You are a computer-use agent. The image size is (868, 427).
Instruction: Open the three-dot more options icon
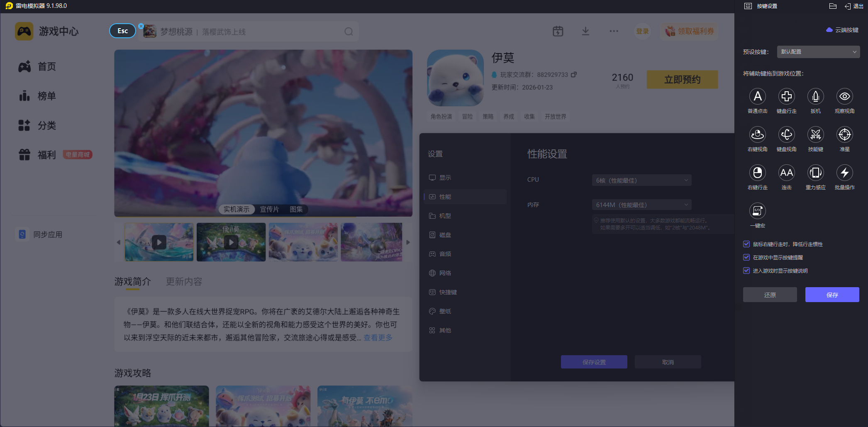[614, 31]
